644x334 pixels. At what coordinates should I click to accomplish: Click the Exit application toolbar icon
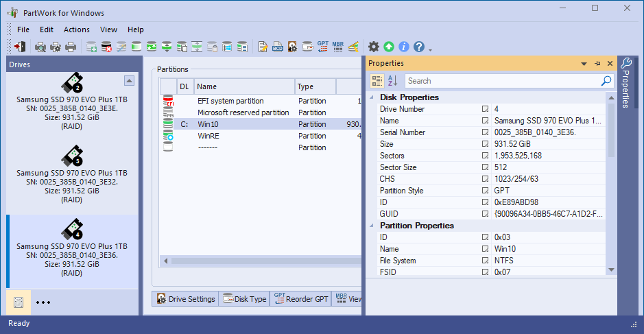[20, 47]
